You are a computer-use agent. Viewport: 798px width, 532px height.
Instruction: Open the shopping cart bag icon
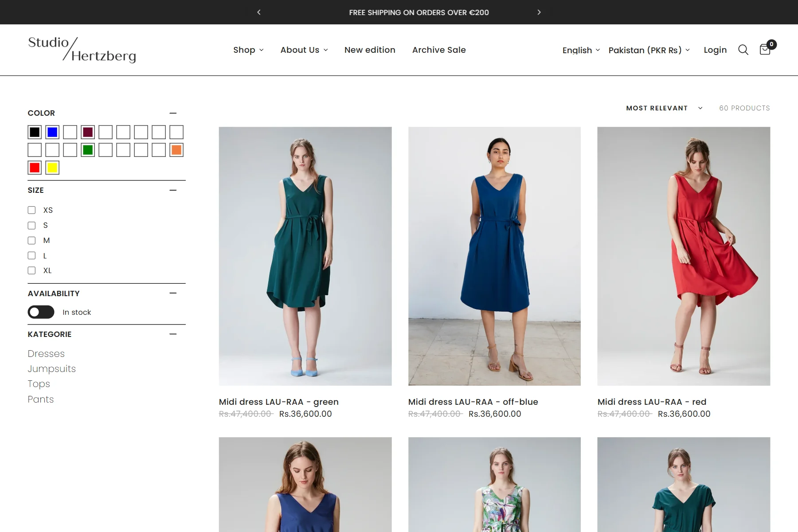(x=766, y=49)
